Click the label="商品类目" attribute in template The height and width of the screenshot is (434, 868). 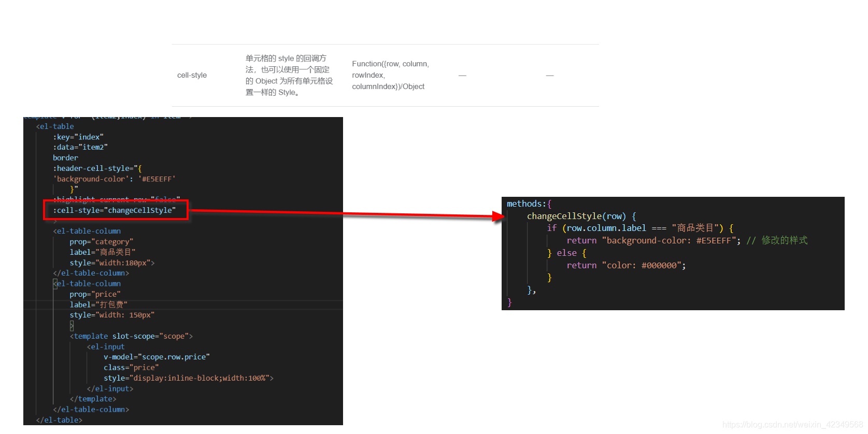(103, 252)
